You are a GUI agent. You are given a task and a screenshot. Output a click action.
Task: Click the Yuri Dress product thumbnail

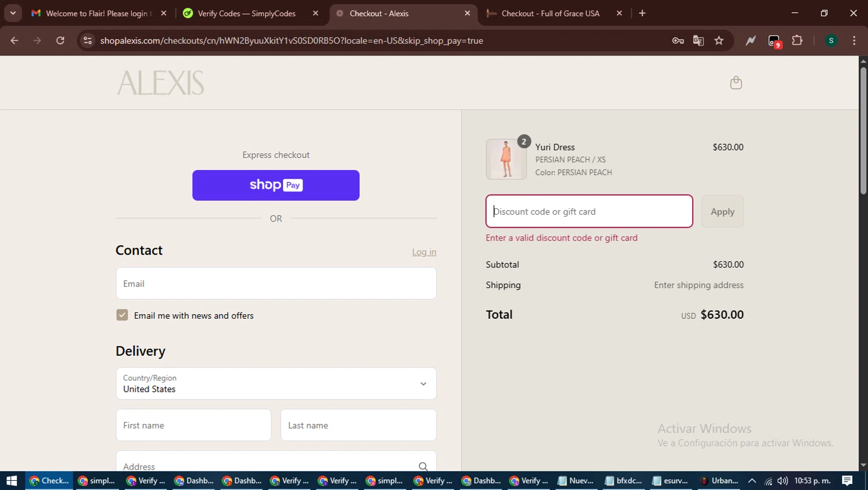coord(506,159)
